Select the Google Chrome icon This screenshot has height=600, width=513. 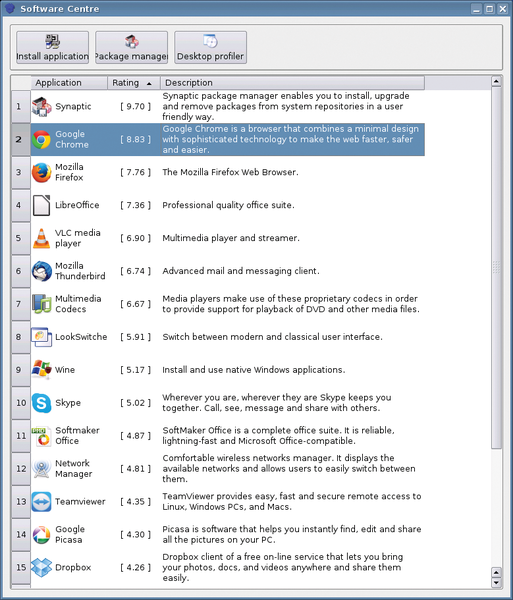click(41, 139)
